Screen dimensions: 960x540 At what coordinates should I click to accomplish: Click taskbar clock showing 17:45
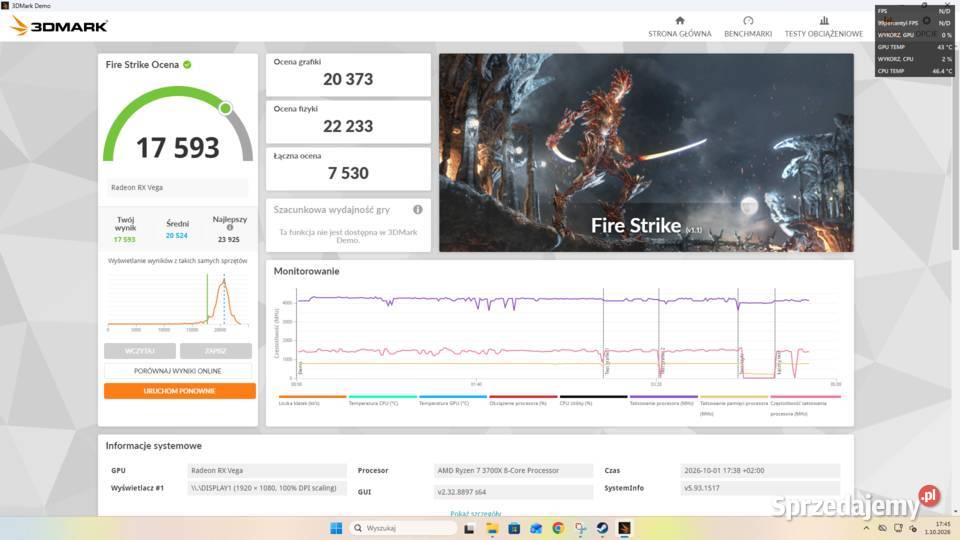[937, 528]
